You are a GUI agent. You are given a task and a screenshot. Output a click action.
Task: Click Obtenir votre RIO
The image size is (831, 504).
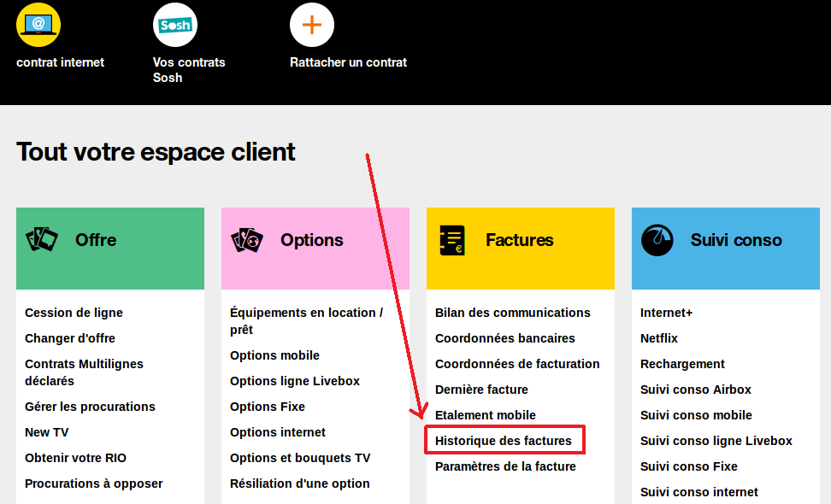(x=76, y=458)
